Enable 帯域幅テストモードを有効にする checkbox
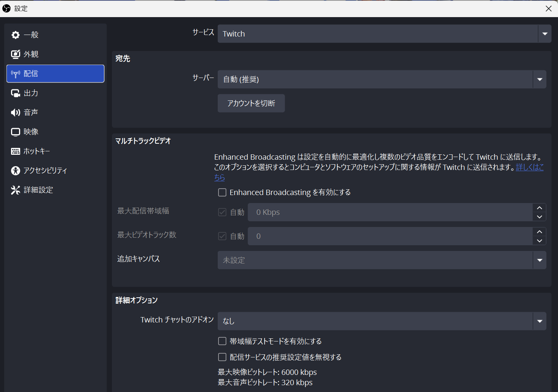The image size is (558, 392). pos(222,341)
